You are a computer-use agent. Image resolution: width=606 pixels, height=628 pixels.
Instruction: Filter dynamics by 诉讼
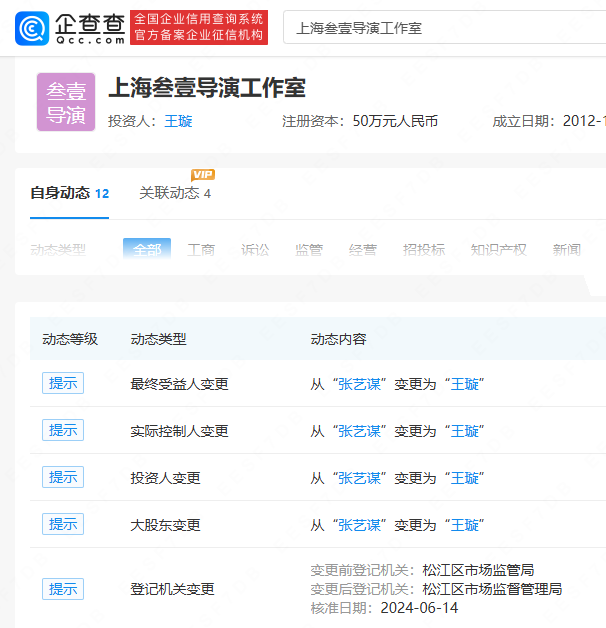click(255, 250)
